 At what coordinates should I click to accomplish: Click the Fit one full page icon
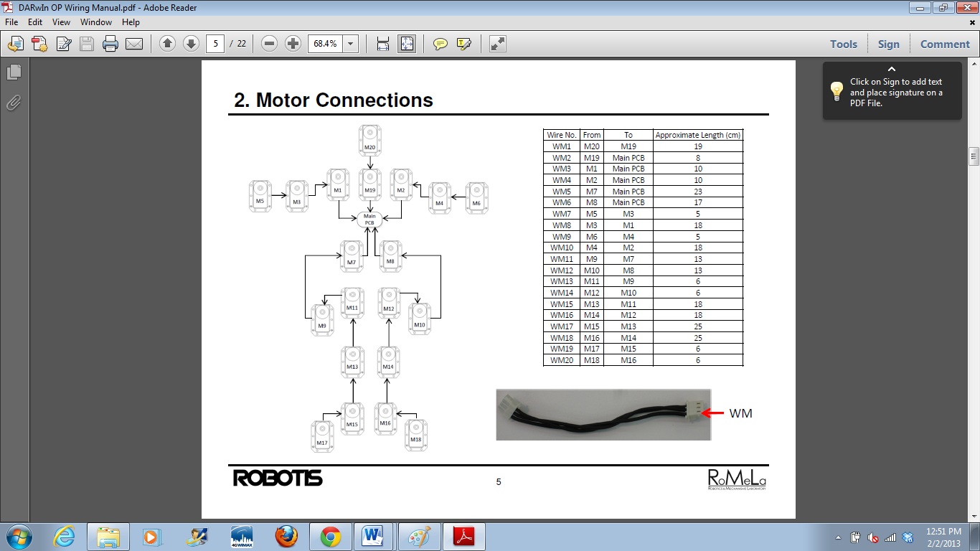[x=407, y=44]
